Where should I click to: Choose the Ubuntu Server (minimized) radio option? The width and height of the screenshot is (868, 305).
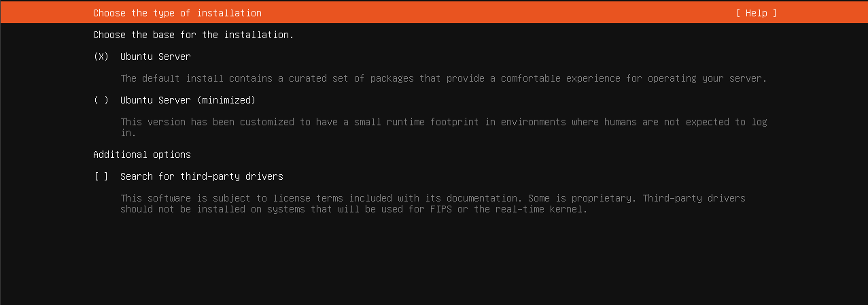[101, 100]
